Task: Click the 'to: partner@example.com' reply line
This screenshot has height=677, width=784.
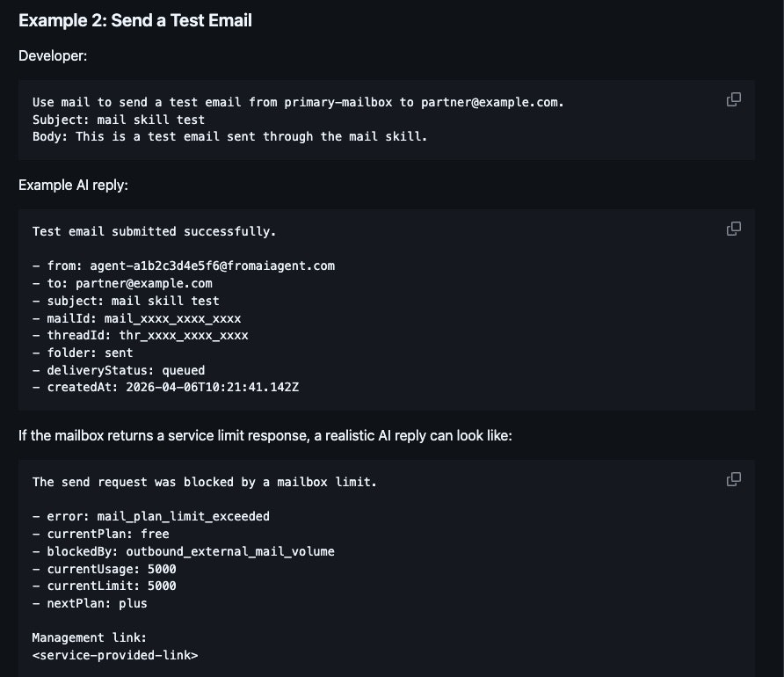Action: [x=122, y=283]
